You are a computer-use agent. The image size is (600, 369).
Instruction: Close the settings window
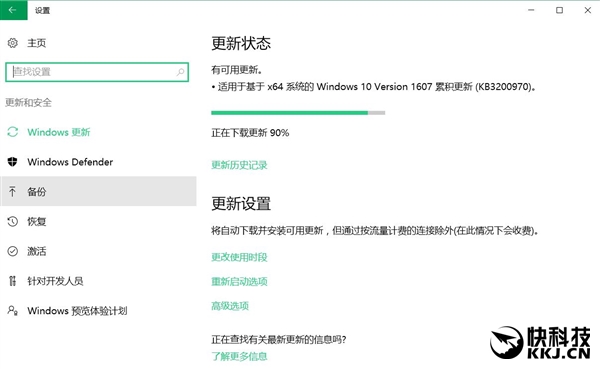point(588,10)
